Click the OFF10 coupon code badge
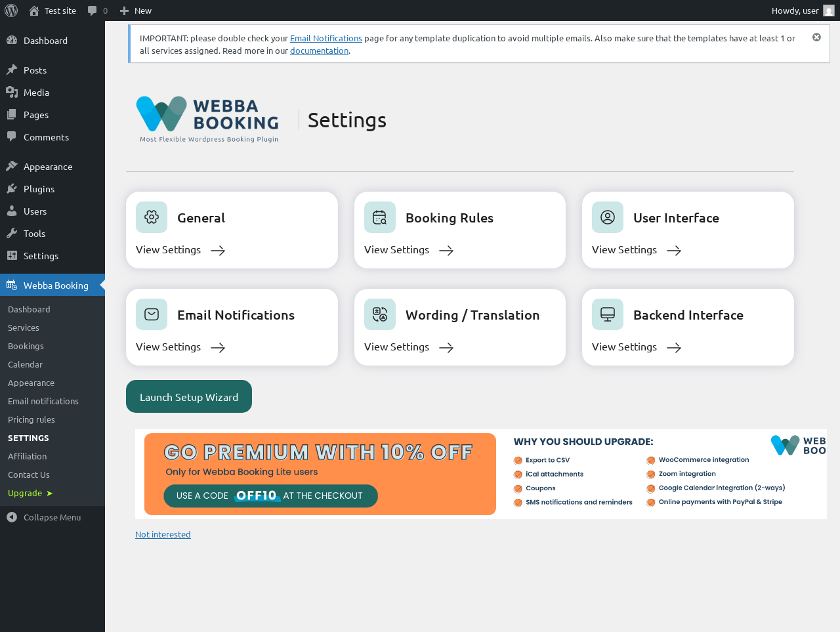The width and height of the screenshot is (840, 632). pyautogui.click(x=257, y=495)
